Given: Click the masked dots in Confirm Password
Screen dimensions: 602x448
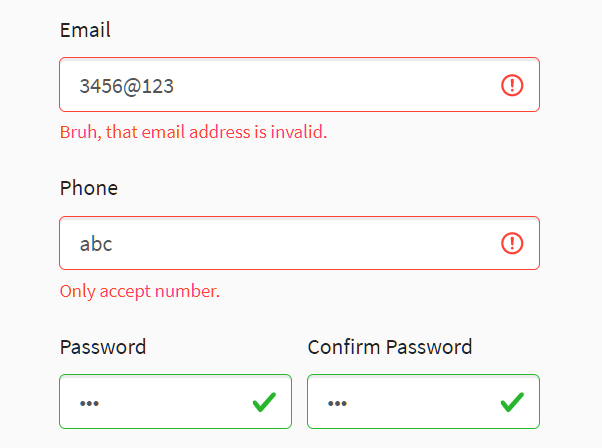Looking at the screenshot, I should coord(337,403).
